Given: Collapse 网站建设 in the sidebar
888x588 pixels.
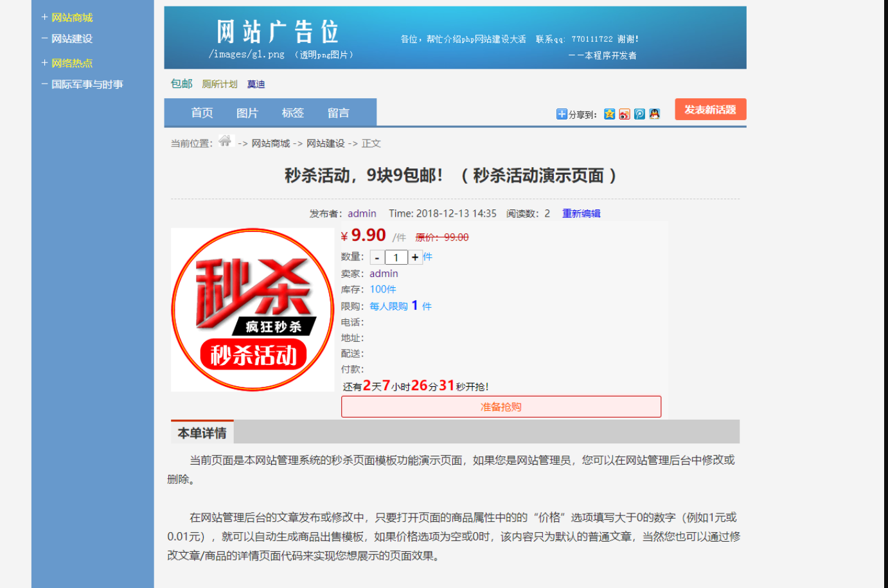Looking at the screenshot, I should pyautogui.click(x=45, y=39).
